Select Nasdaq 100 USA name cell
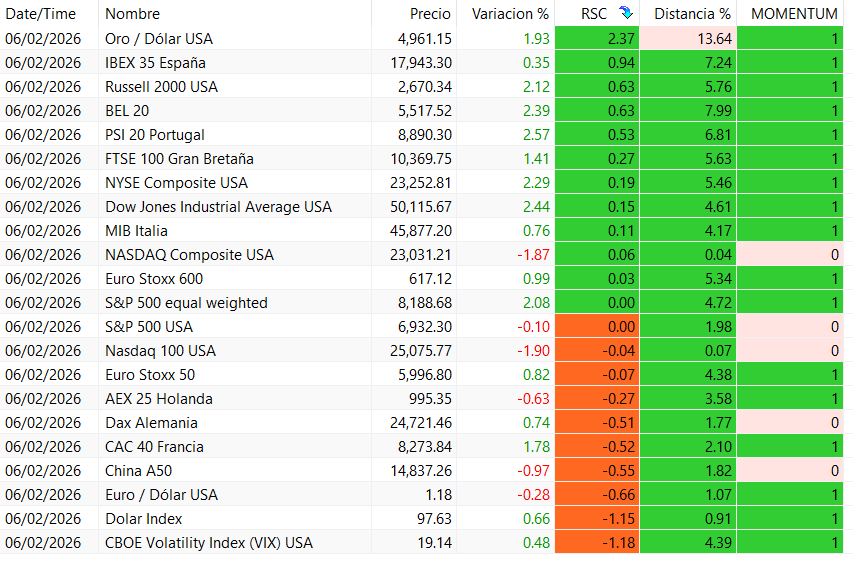 [160, 350]
